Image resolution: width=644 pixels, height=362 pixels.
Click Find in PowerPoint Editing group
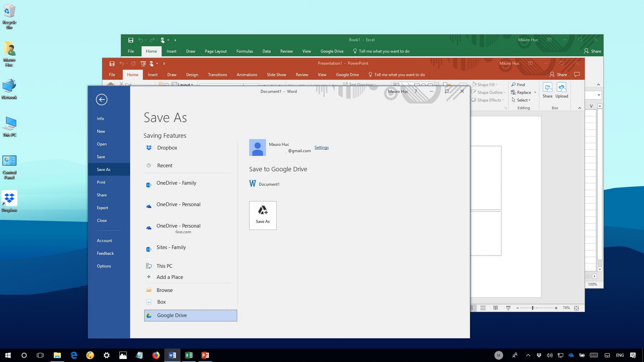tap(518, 85)
